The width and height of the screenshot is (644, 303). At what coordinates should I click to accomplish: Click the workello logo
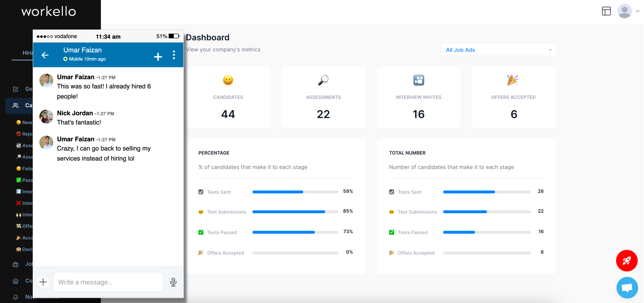(x=49, y=11)
